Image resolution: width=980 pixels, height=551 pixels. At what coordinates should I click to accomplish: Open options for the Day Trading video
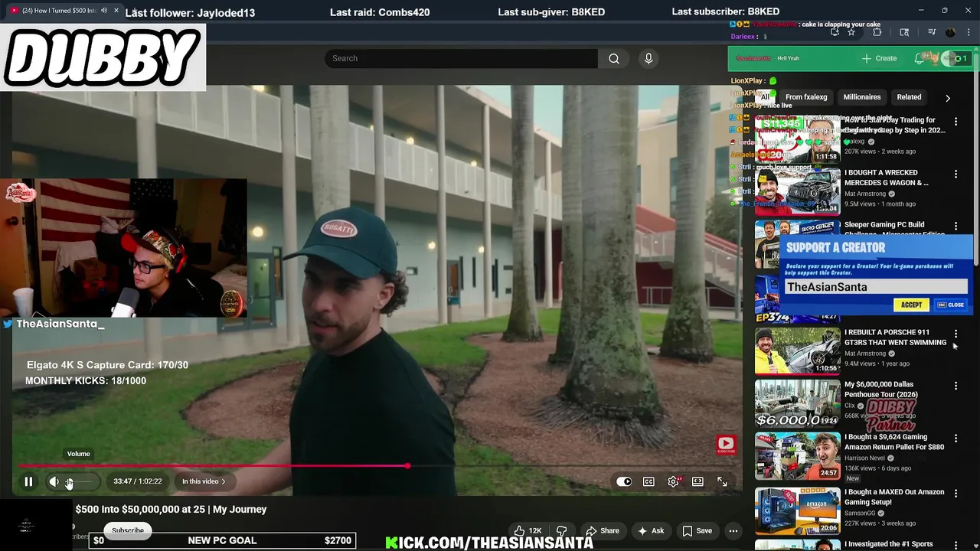coord(955,122)
